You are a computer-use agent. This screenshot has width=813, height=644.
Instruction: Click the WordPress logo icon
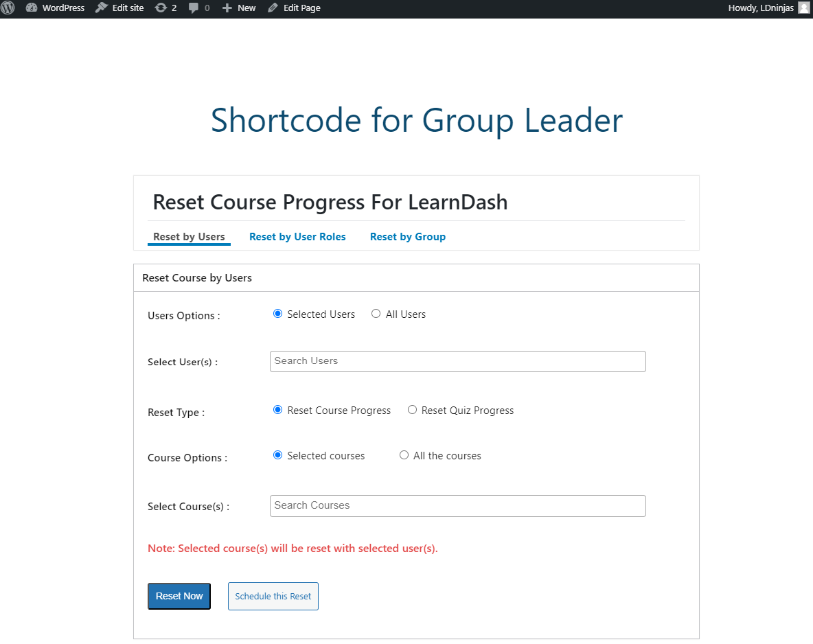8,8
